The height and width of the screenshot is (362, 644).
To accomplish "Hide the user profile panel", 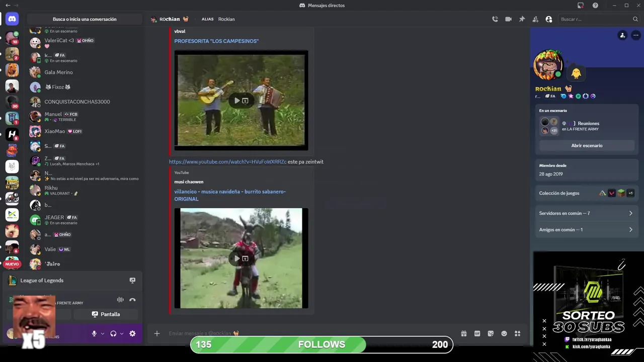I will coord(549,19).
